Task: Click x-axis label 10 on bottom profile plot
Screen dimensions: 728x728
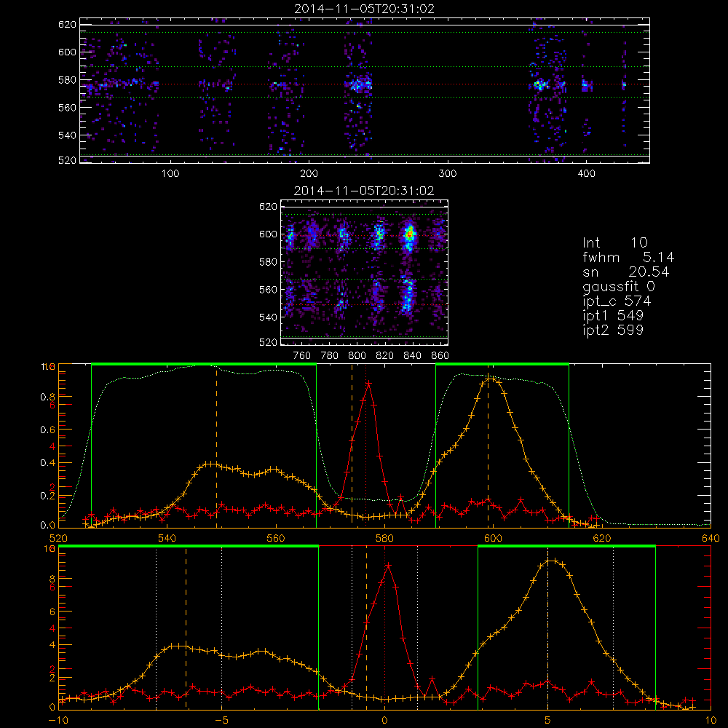Action: 711,721
